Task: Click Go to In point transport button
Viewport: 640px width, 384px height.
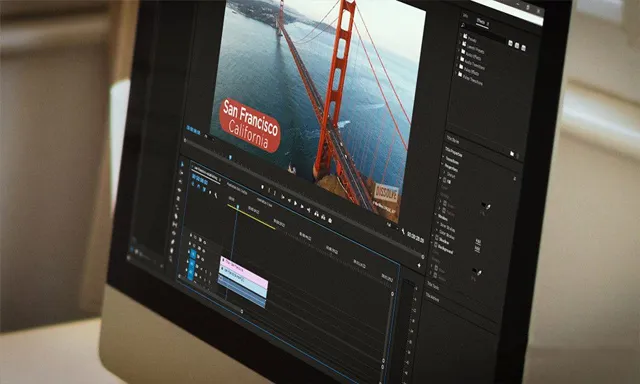Action: tap(282, 196)
